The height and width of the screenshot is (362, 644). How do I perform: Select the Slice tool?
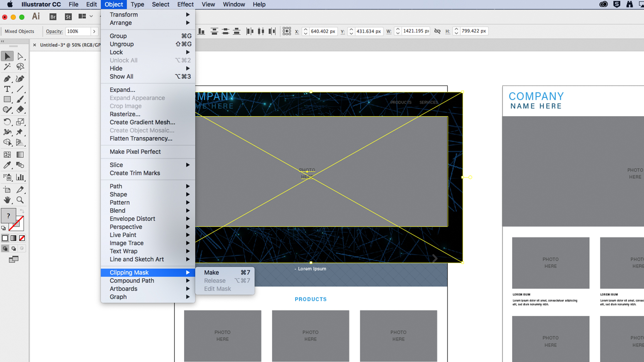point(20,190)
